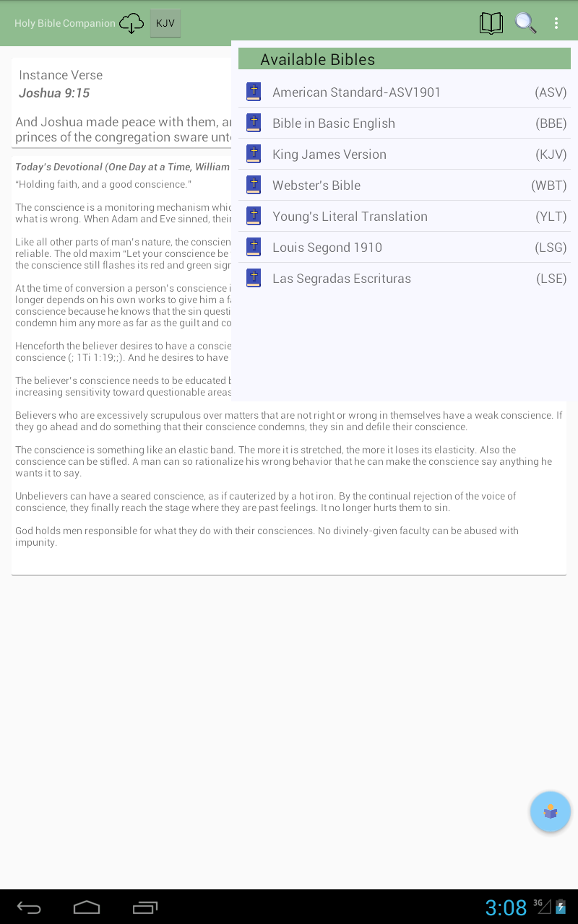
Task: Click the book icon beside American Standard-ASV1901
Action: pyautogui.click(x=254, y=92)
